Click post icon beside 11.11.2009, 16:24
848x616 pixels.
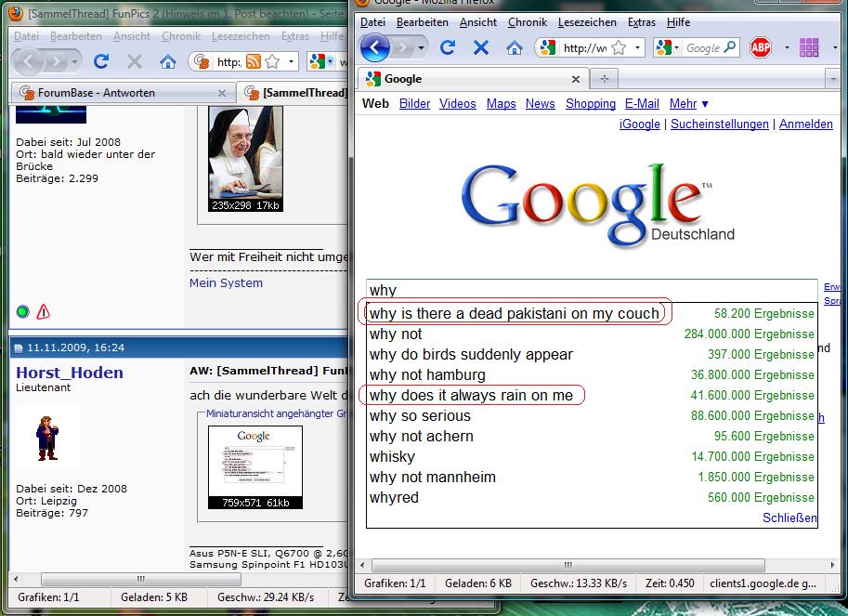(x=19, y=347)
